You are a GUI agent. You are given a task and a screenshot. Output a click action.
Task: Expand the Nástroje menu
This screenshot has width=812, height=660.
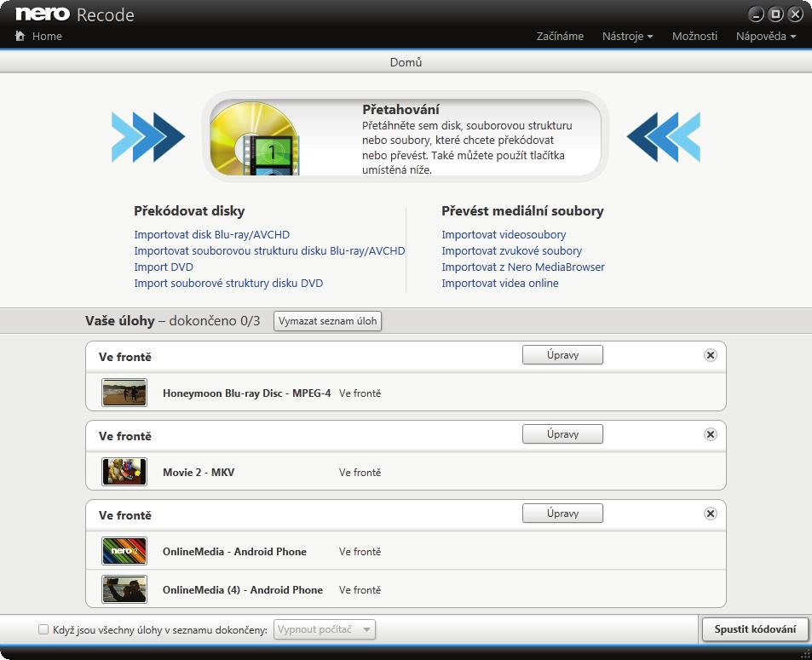point(627,37)
